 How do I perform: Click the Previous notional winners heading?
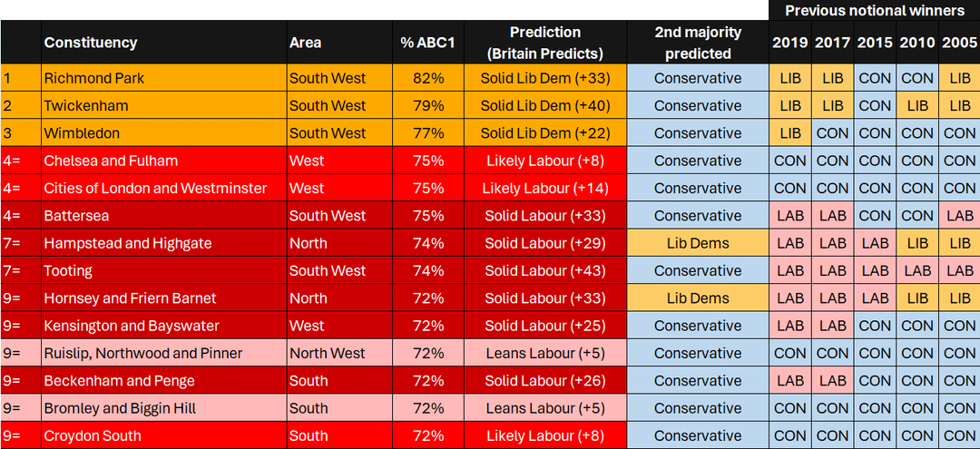point(874,11)
